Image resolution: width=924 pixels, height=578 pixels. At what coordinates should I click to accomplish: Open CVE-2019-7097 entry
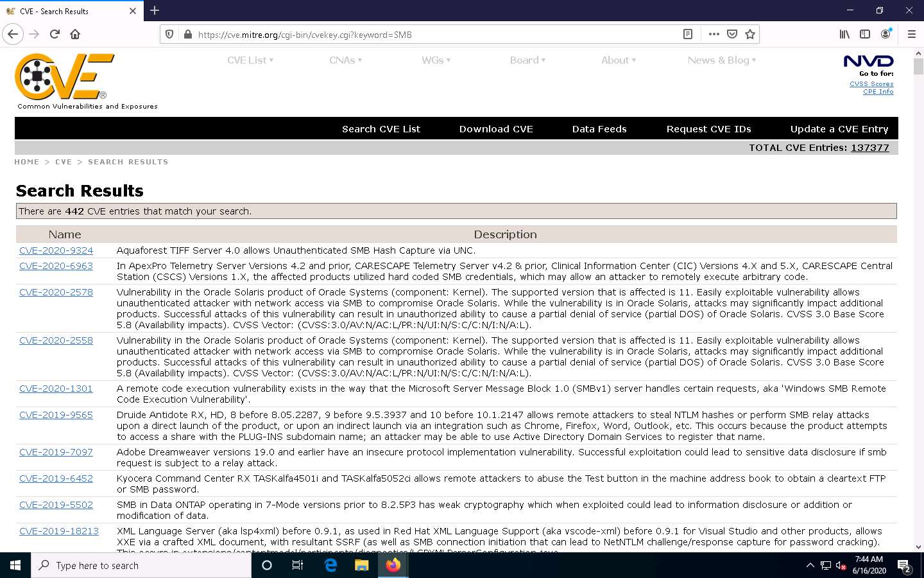click(56, 452)
